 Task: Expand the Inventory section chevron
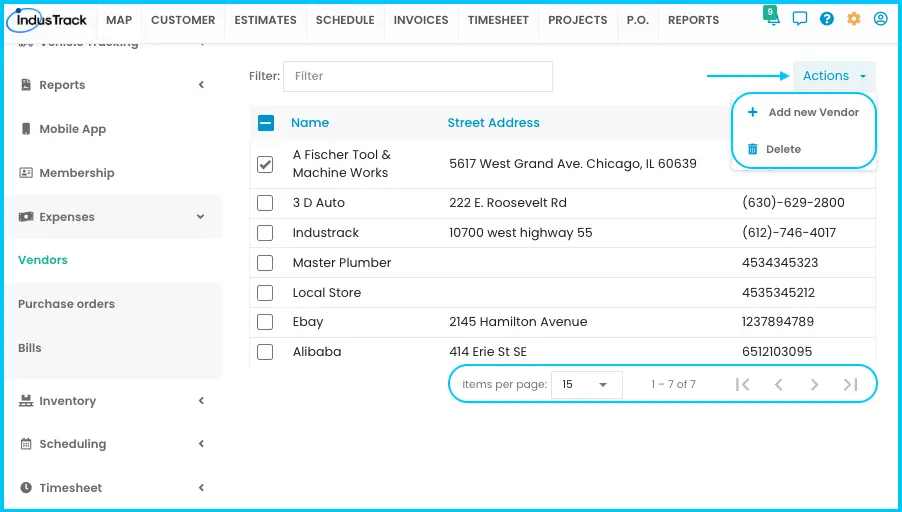click(x=201, y=400)
